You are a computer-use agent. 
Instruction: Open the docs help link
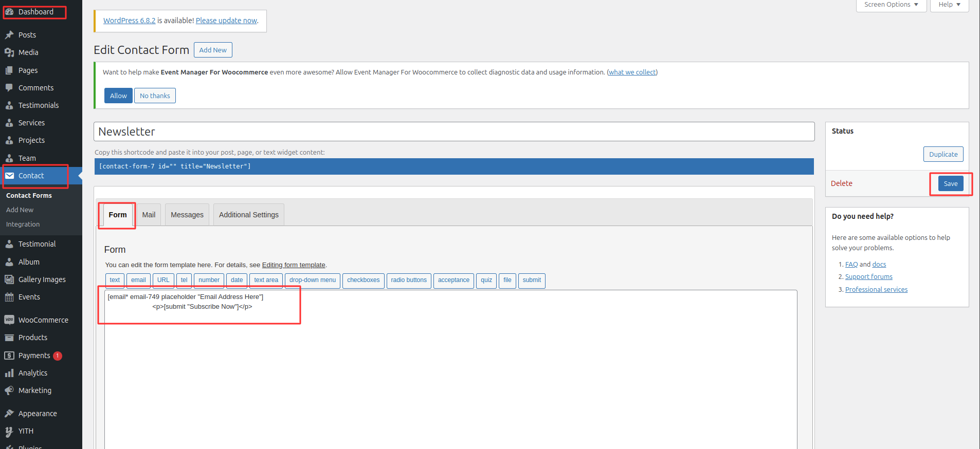879,265
